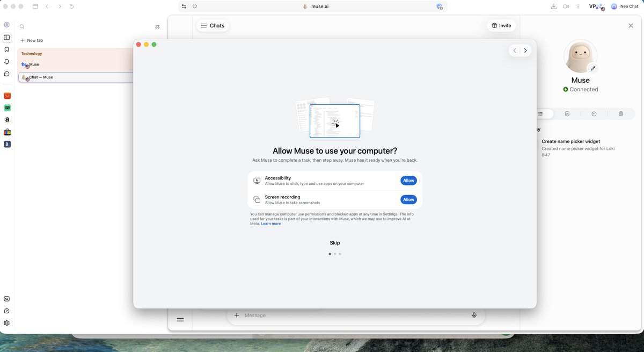
Task: Open the downloads icon in toolbar
Action: 554,6
